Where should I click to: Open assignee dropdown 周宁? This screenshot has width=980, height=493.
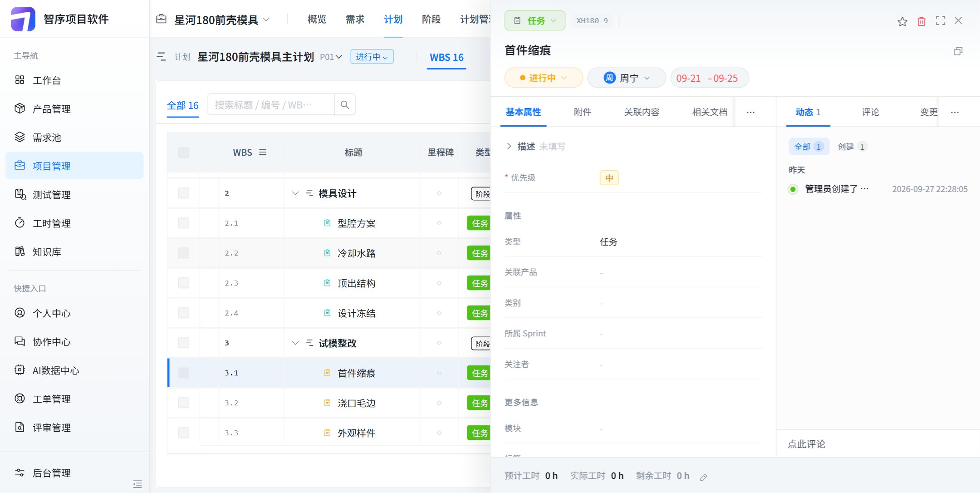point(627,78)
